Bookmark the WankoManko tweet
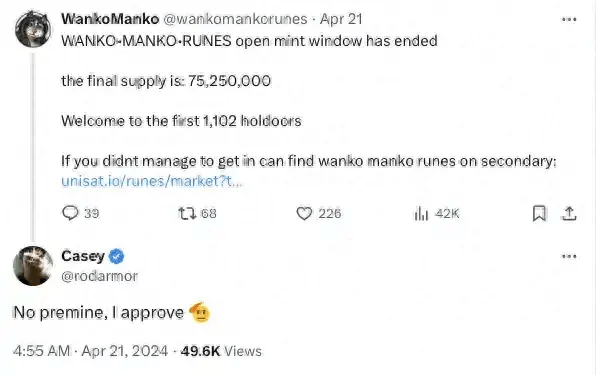 [539, 214]
